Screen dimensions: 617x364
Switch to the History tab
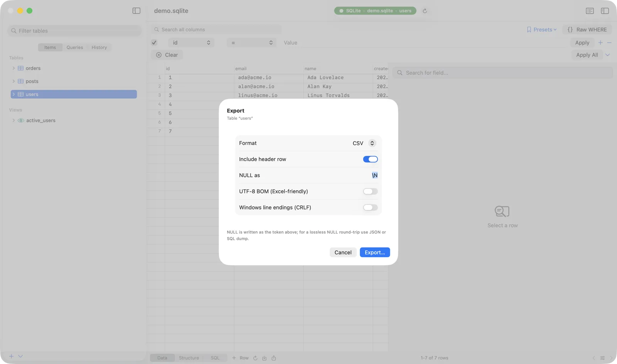point(99,47)
